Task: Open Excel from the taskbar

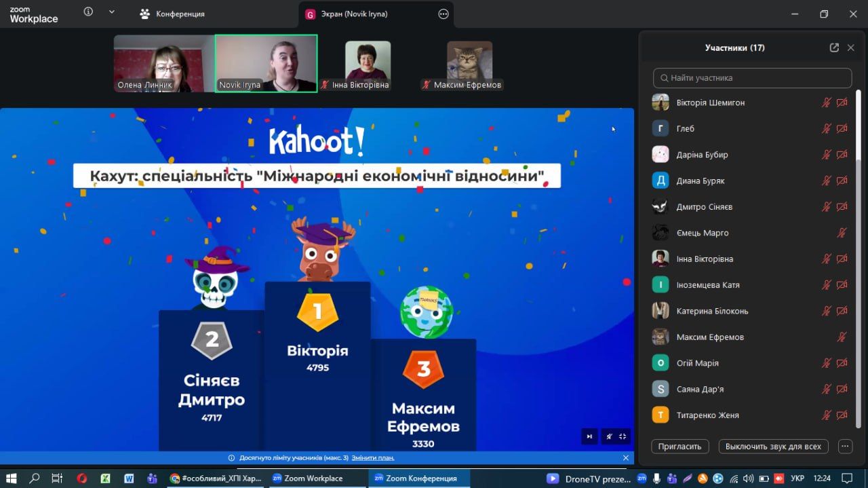Action: point(105,478)
